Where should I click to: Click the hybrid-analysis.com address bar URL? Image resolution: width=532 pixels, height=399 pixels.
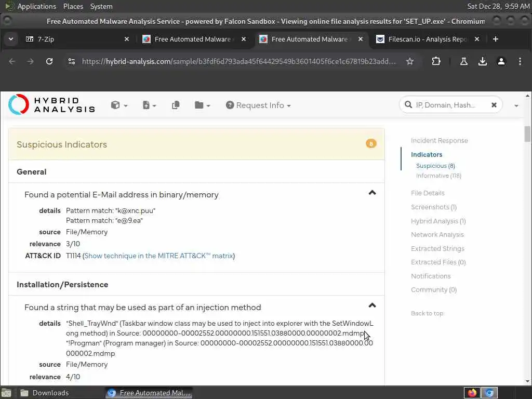(239, 61)
